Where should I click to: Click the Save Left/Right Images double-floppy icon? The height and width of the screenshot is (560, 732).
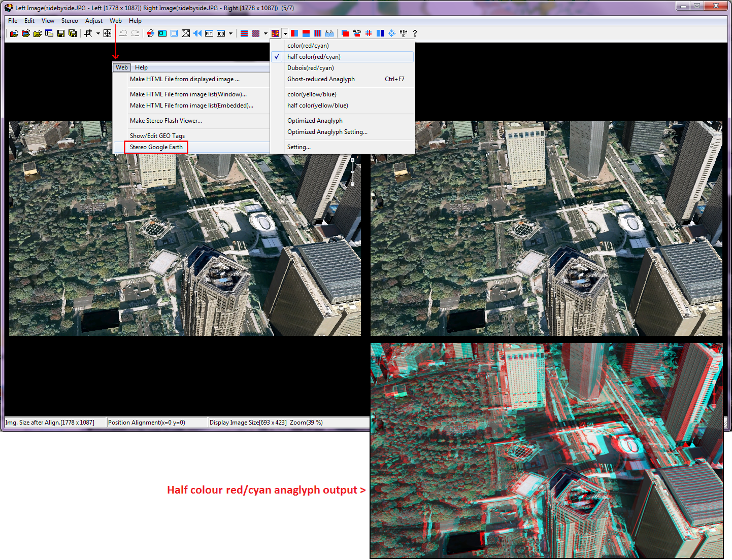point(73,33)
